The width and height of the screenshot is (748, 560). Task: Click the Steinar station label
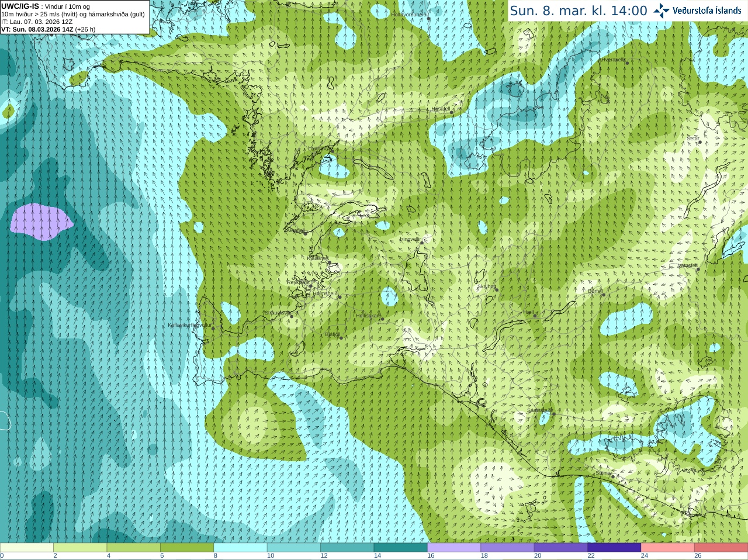pos(603,473)
